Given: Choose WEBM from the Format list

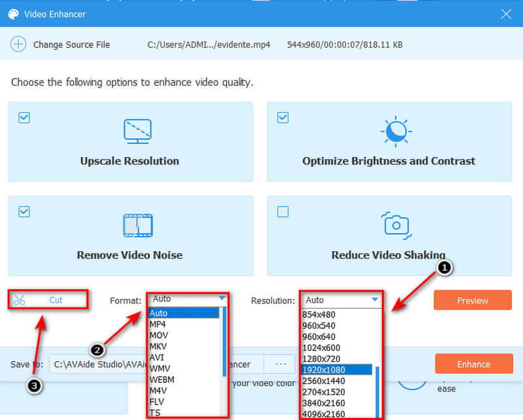Looking at the screenshot, I should point(184,379).
